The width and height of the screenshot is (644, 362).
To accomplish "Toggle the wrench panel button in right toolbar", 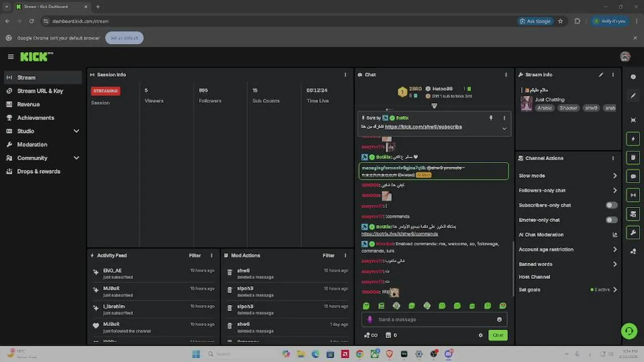I will [x=633, y=232].
